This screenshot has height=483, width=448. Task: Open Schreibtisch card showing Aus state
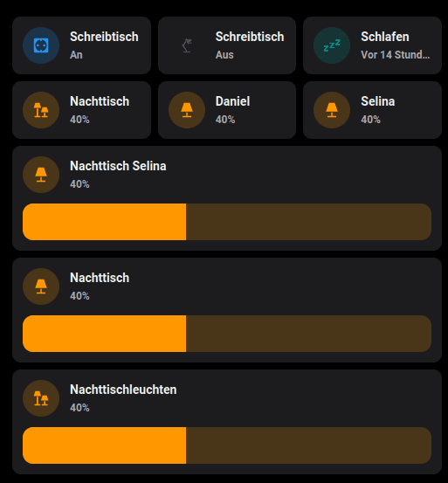(227, 45)
